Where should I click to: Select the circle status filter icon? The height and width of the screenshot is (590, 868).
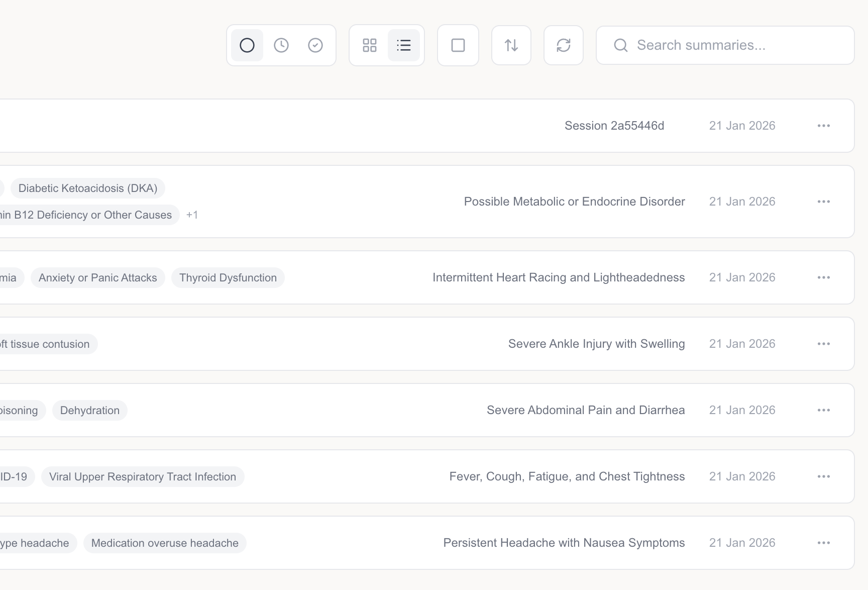click(x=247, y=45)
